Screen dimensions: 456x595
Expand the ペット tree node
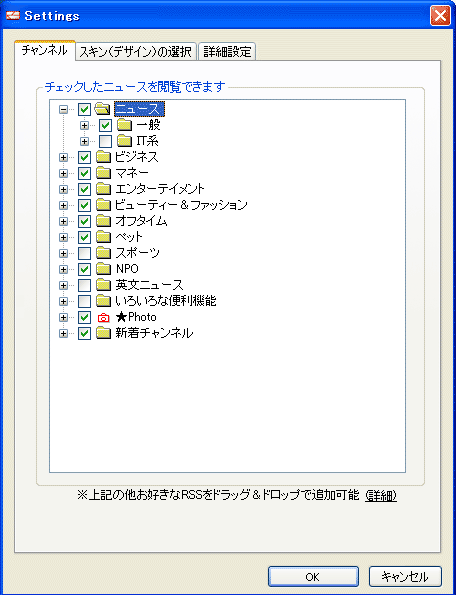(64, 237)
